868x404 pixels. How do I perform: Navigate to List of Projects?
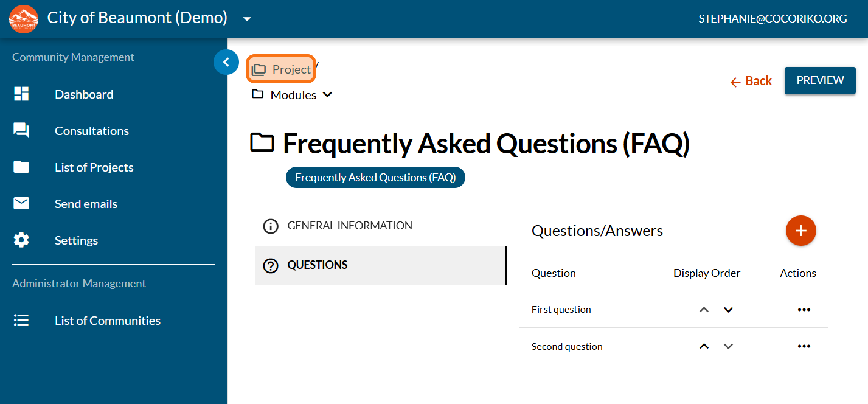(x=94, y=167)
